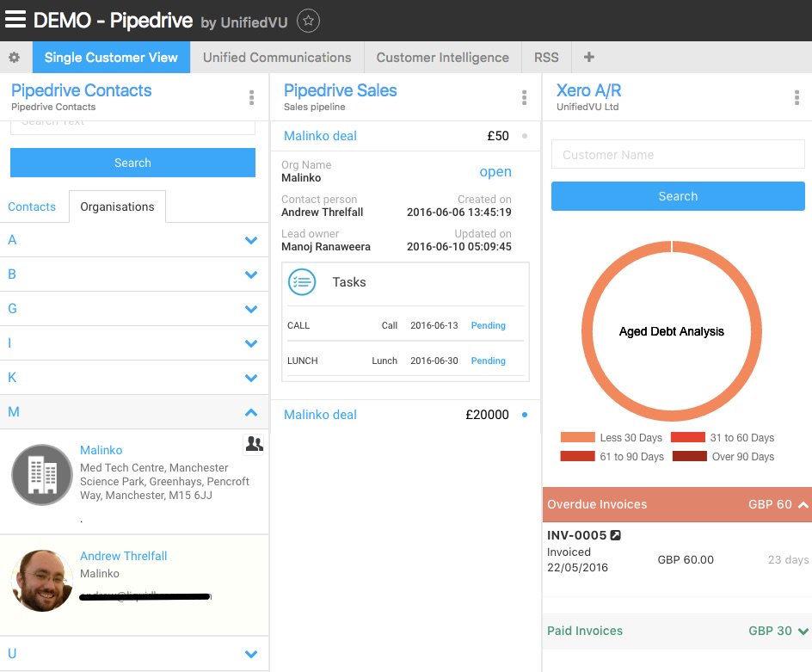The height and width of the screenshot is (672, 812).
Task: Click the Malinko address text
Action: pyautogui.click(x=164, y=481)
